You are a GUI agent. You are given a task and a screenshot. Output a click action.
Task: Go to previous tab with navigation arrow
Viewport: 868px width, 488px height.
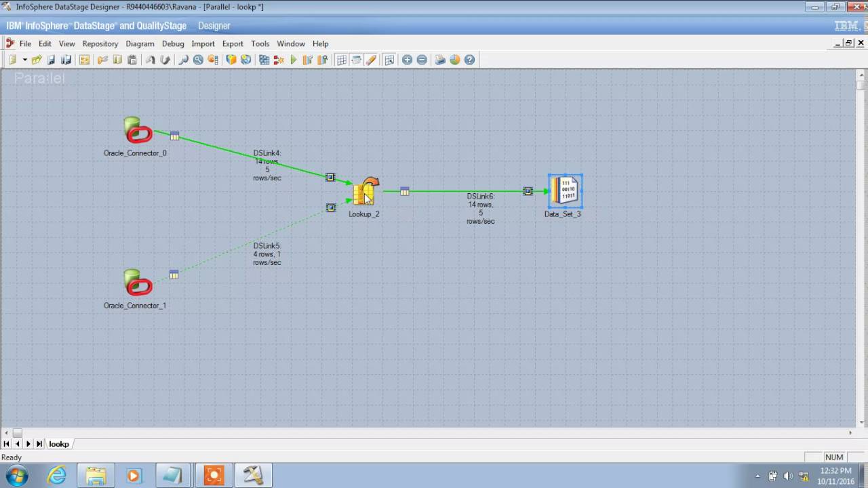[x=17, y=444]
